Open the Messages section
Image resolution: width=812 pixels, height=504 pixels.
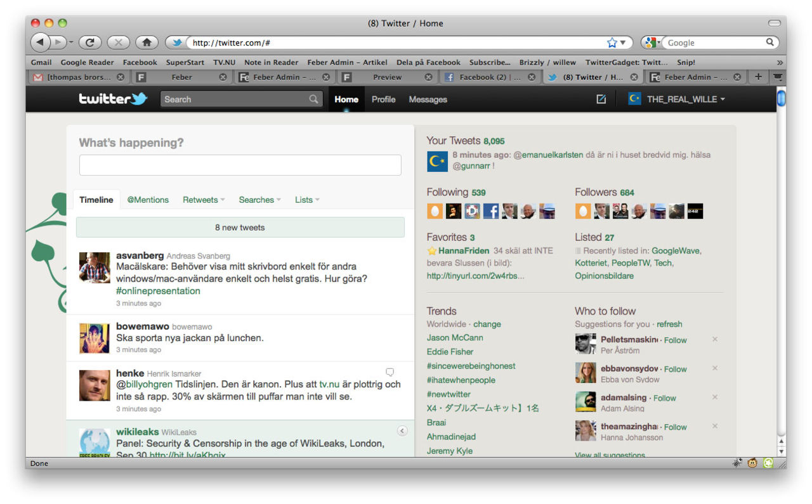428,100
